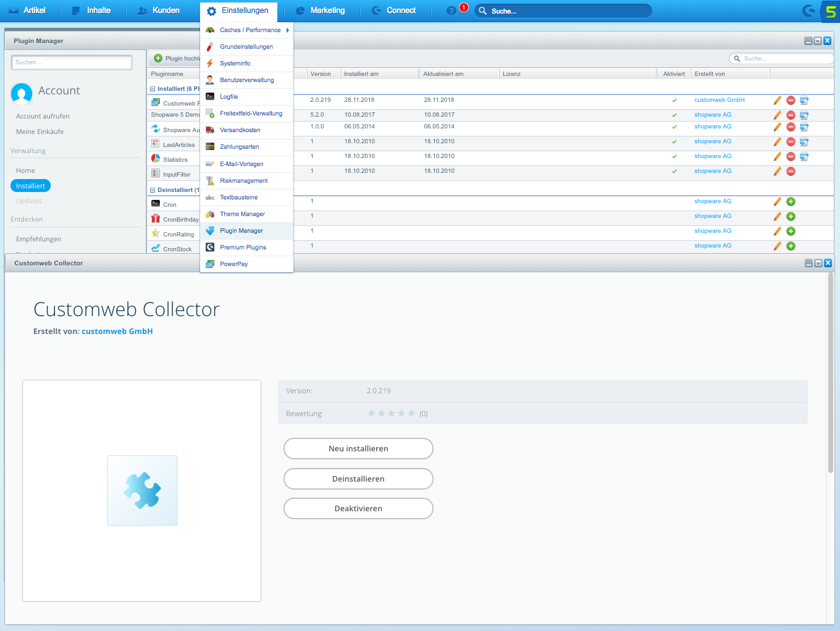Click the puzzle piece plugin thumbnail

coord(142,490)
